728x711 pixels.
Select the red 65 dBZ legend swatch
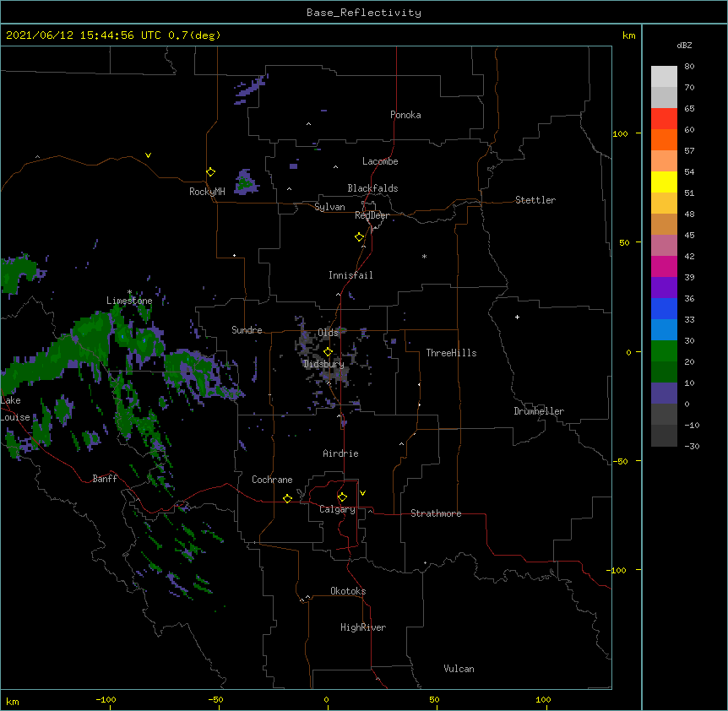(664, 118)
